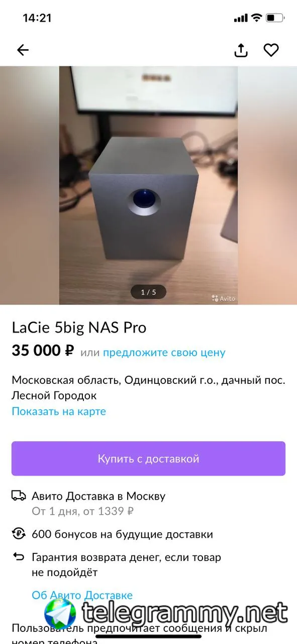Tap the Telegram globe logo icon
This screenshot has height=644, width=297.
[x=60, y=615]
